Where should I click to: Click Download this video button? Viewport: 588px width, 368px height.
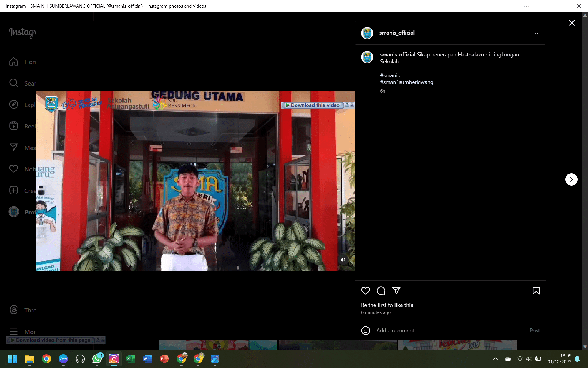click(312, 105)
